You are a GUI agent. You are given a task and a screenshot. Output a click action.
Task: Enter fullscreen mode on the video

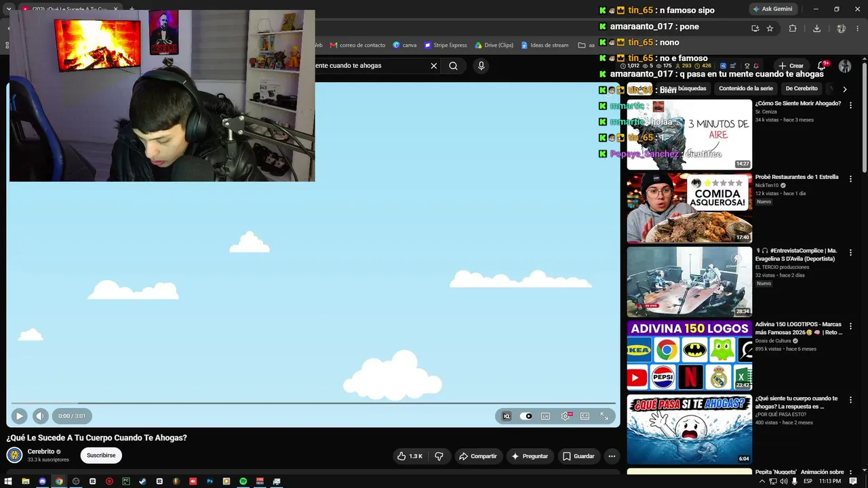604,416
